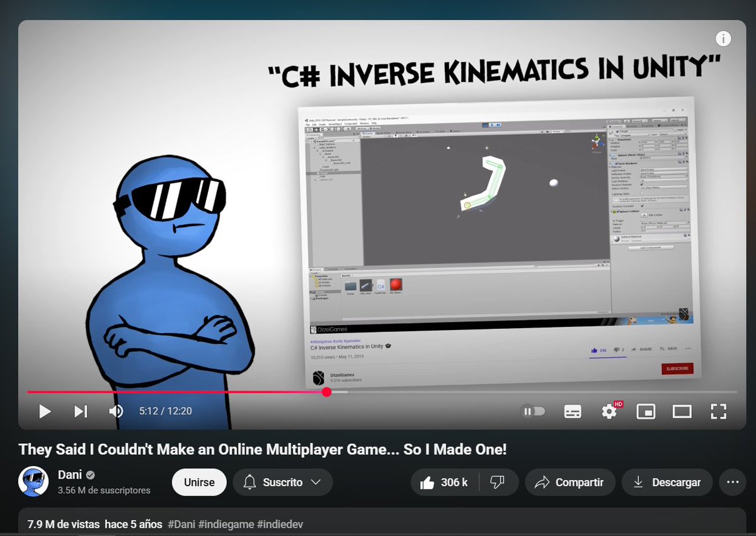The width and height of the screenshot is (756, 536).
Task: Open the #indiegame hashtag
Action: click(226, 524)
